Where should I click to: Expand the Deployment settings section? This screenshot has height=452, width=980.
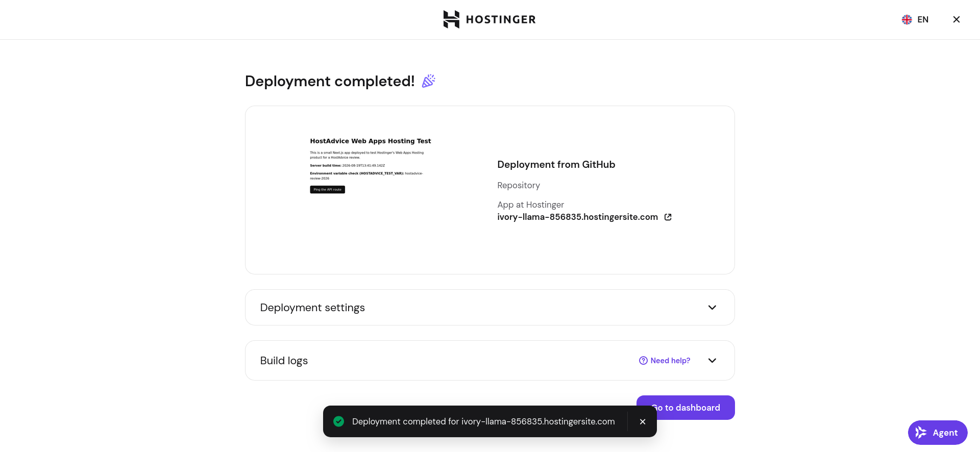[x=490, y=308]
